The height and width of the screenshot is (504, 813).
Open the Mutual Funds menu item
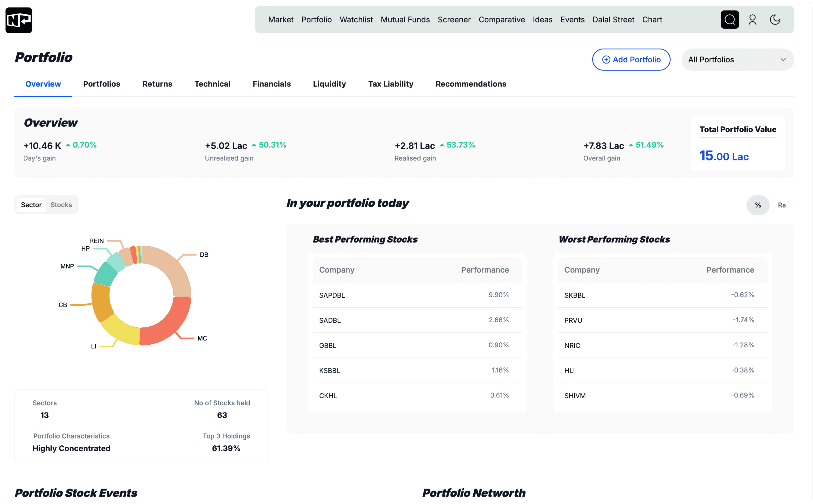(405, 20)
